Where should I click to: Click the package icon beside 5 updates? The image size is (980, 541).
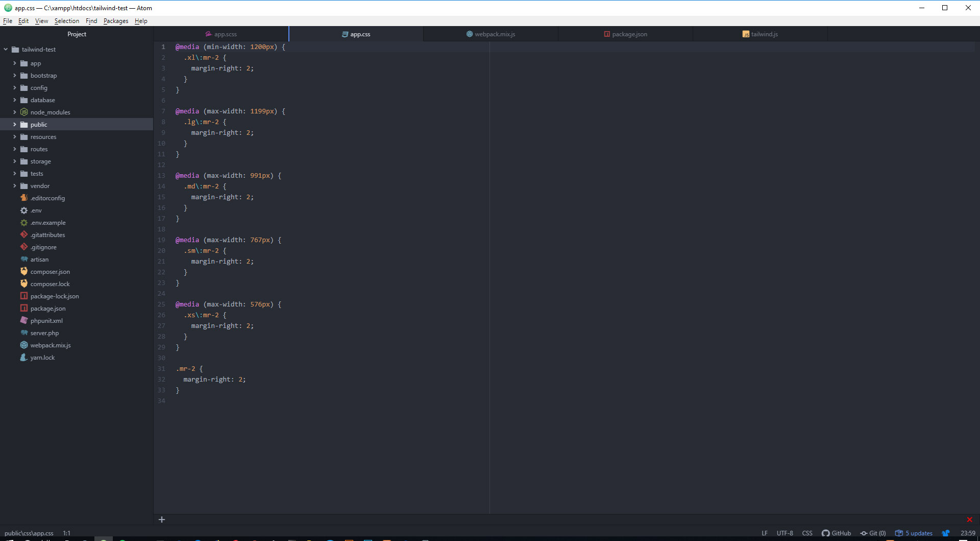pyautogui.click(x=899, y=533)
